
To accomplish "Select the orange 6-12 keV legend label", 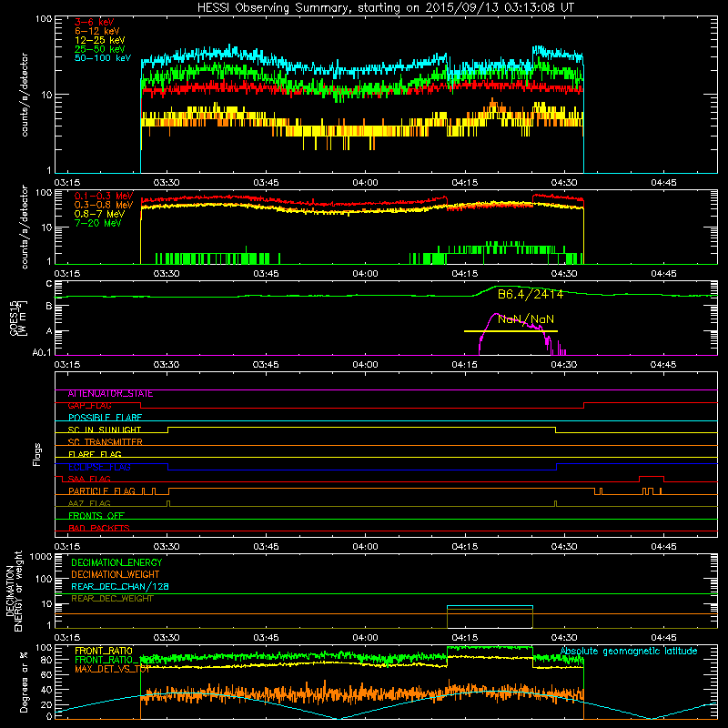I will [97, 31].
